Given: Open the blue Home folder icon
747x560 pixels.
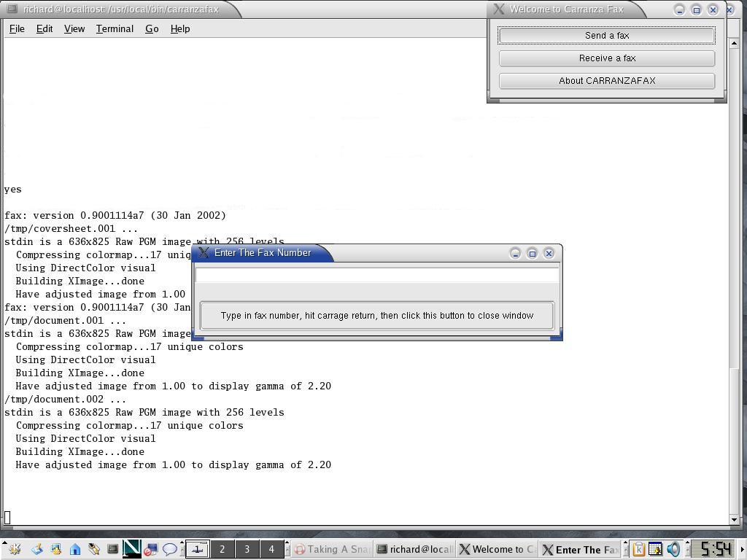Looking at the screenshot, I should [75, 549].
